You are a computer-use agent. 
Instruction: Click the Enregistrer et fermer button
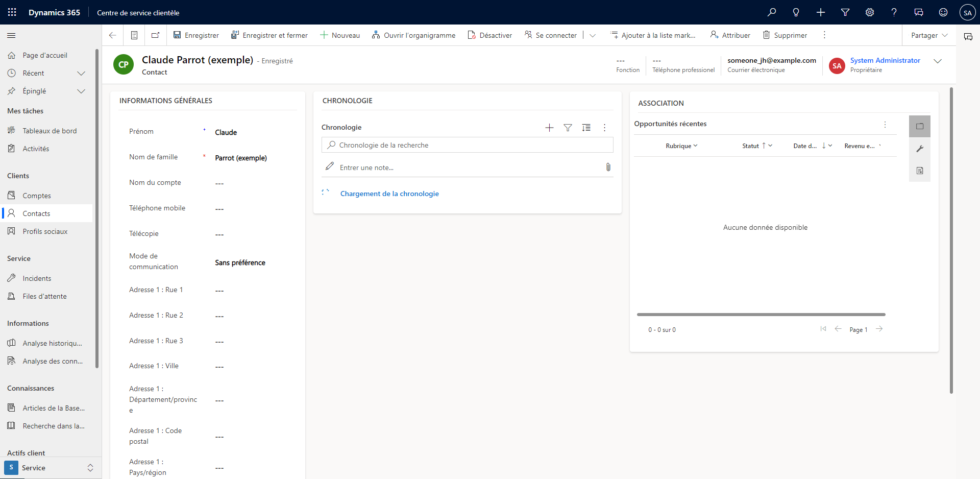click(269, 35)
